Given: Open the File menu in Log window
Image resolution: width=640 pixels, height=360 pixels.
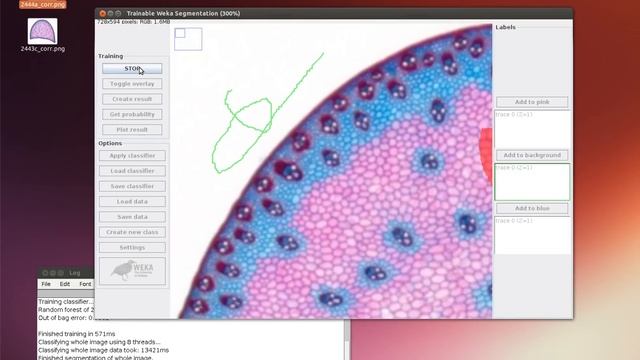Looking at the screenshot, I should [46, 284].
